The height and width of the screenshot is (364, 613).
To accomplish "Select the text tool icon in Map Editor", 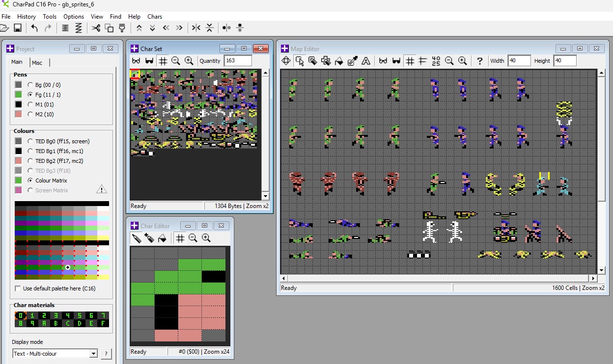I will (x=365, y=61).
